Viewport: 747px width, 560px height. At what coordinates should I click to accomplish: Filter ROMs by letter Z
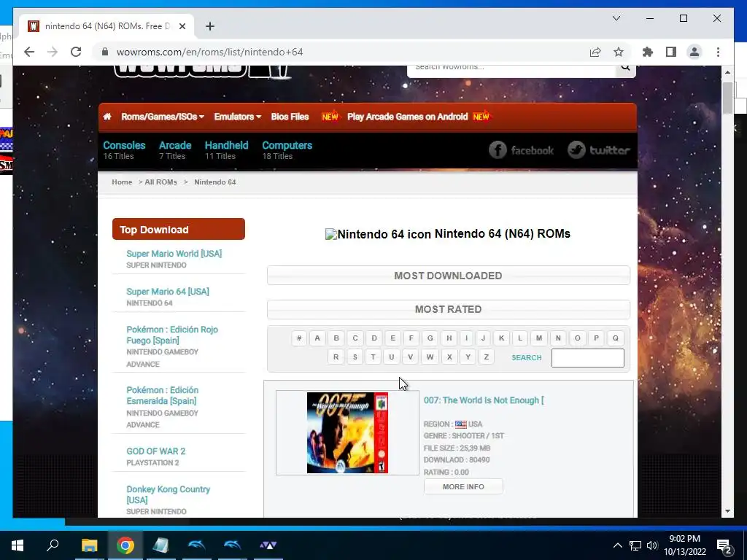click(486, 357)
